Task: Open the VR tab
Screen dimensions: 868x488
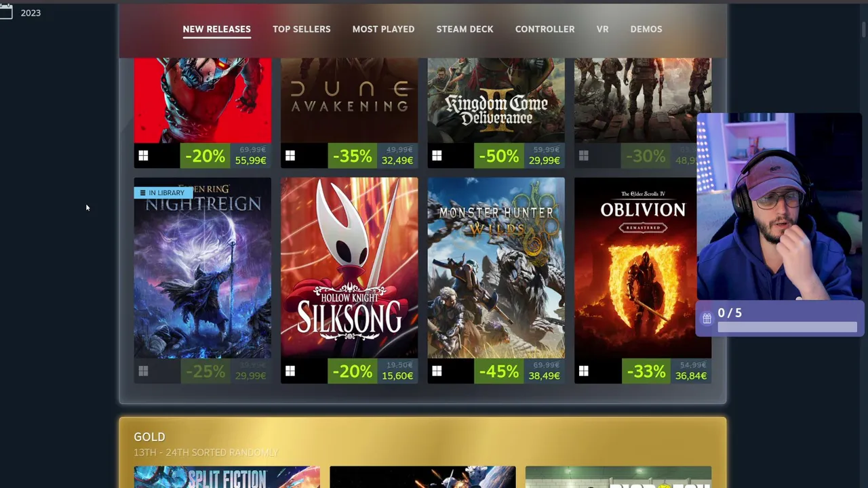Action: pyautogui.click(x=602, y=29)
